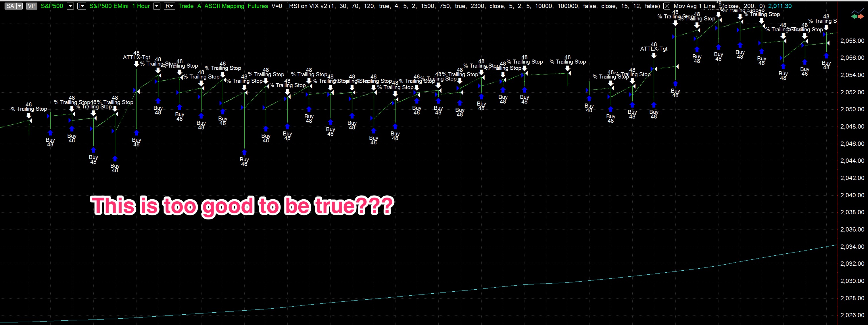Open the dropdown arrow attached to SA
The height and width of the screenshot is (325, 868).
(20, 6)
